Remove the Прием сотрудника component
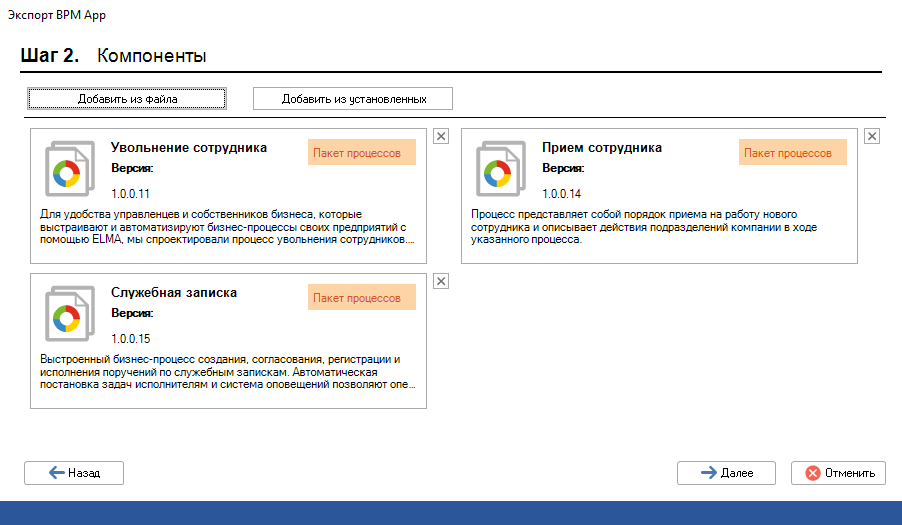Viewport: 902px width, 525px height. 872,137
